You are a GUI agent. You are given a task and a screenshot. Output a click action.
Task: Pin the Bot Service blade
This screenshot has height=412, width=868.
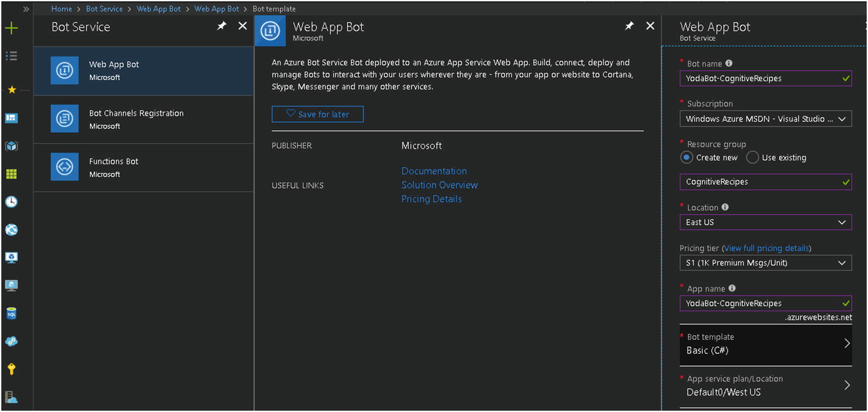point(221,26)
